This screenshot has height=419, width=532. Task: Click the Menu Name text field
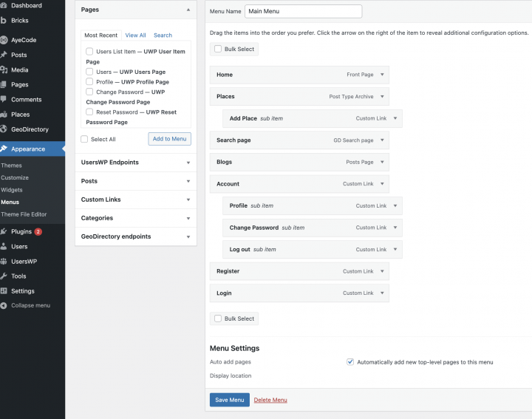303,12
